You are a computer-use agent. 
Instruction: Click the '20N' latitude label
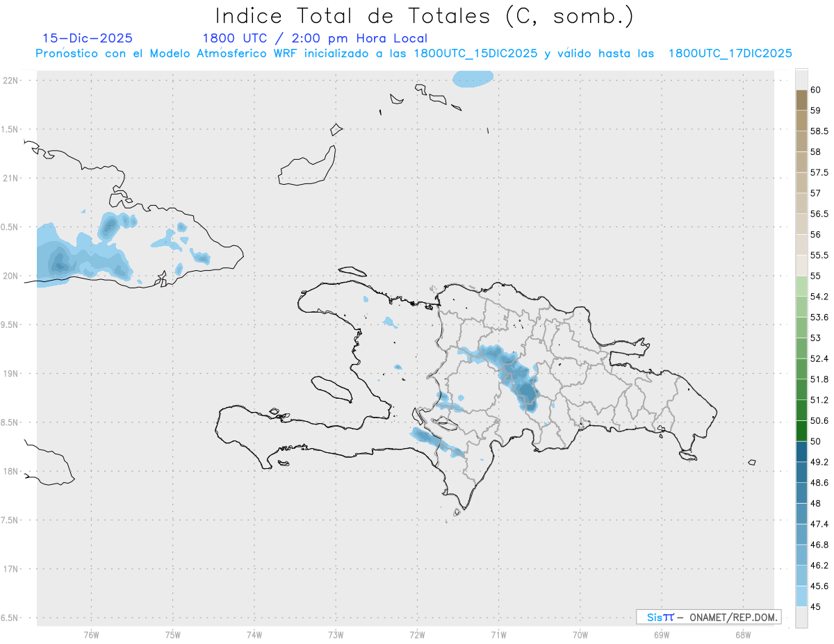click(12, 276)
